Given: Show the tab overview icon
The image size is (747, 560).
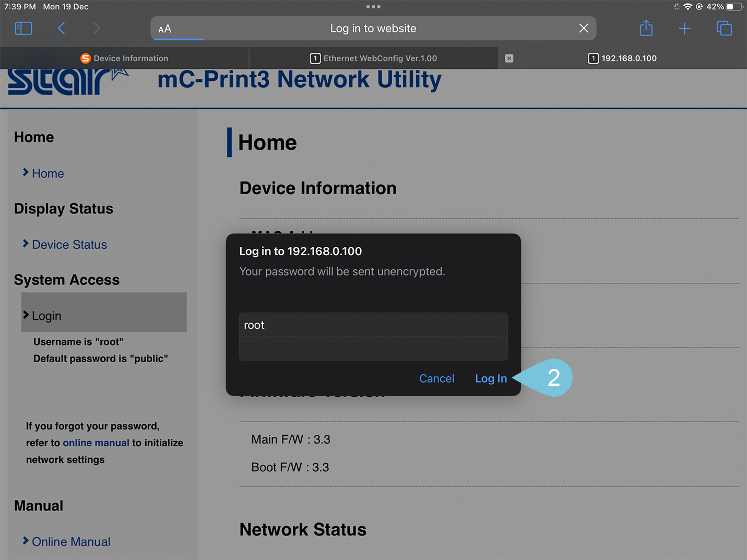Looking at the screenshot, I should [724, 28].
